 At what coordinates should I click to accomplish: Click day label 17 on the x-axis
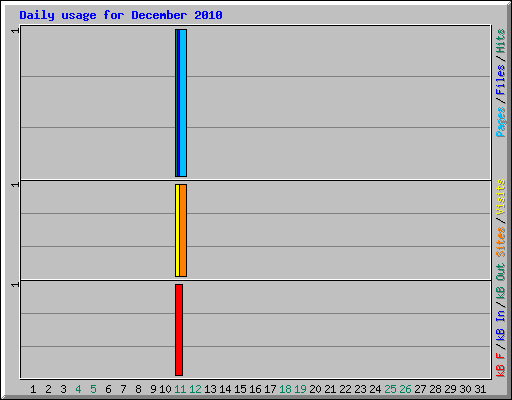point(270,389)
